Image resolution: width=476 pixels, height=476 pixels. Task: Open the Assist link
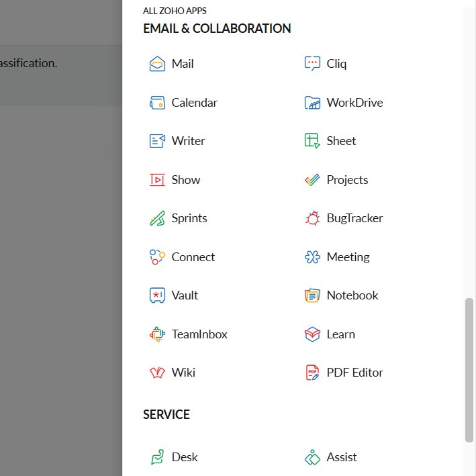342,457
